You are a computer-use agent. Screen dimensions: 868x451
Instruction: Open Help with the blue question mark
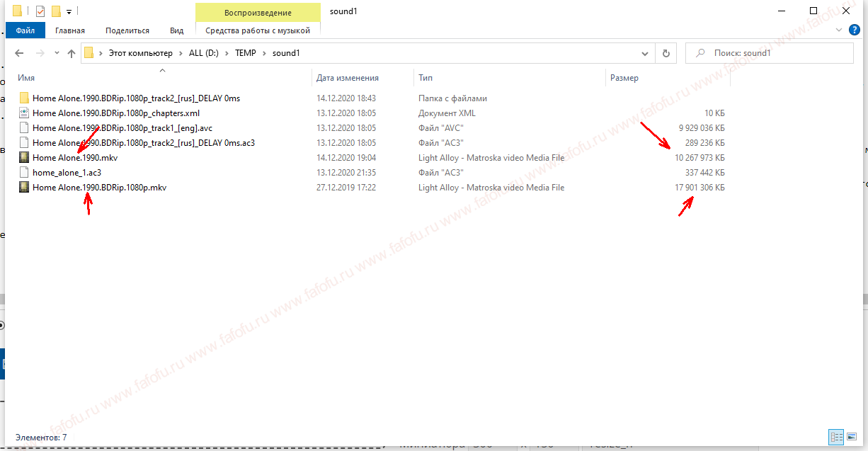point(854,30)
